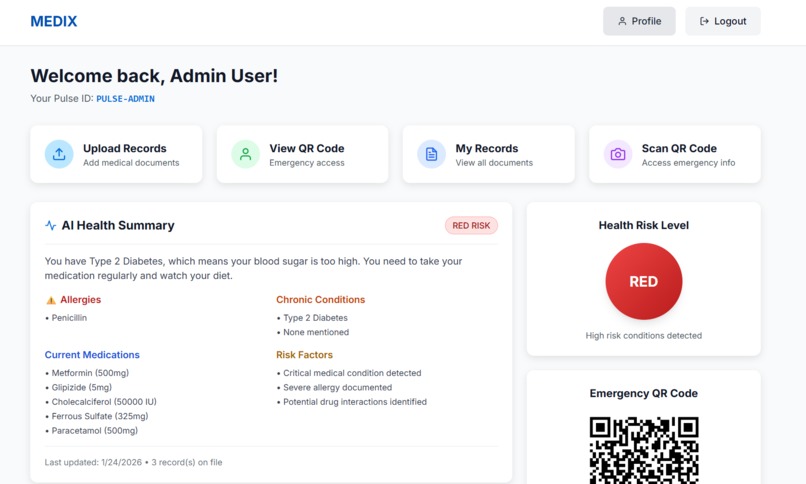Click High risk conditions detected text
The image size is (806, 484).
644,336
